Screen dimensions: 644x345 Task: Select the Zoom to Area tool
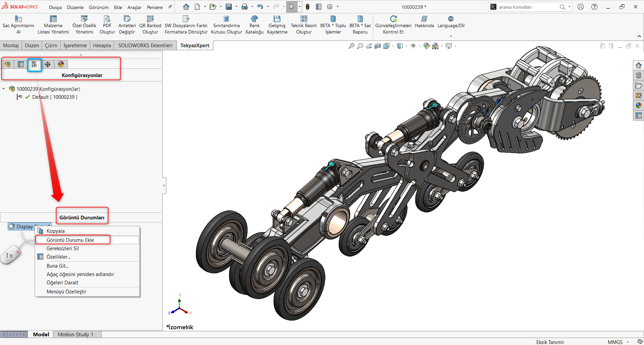coord(360,46)
